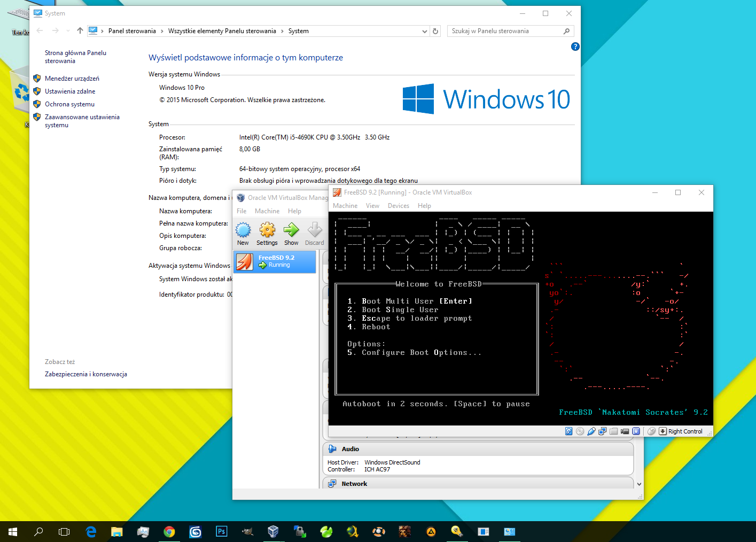
Task: Click the hard disk activity indicator
Action: (569, 431)
